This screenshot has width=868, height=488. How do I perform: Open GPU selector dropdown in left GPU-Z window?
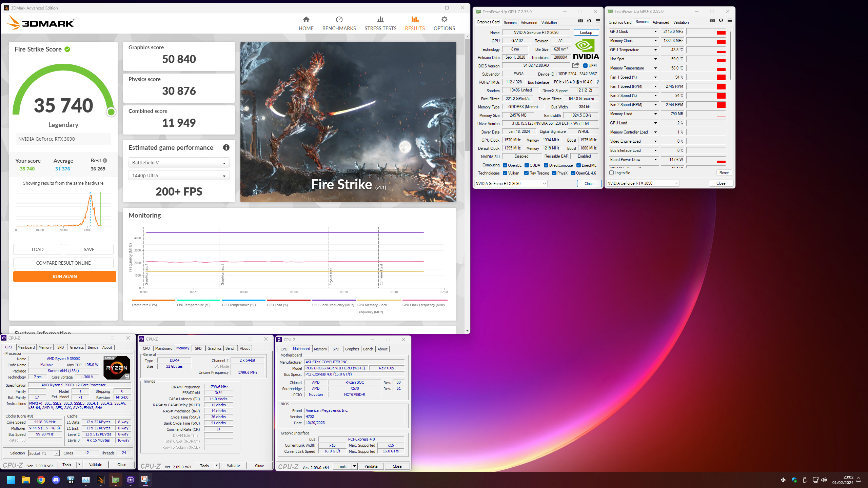511,184
